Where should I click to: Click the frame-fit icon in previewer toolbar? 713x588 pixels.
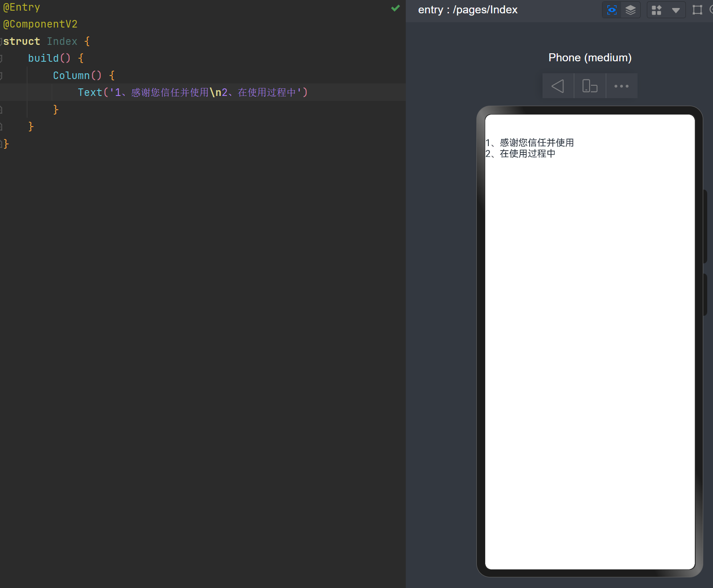(697, 10)
